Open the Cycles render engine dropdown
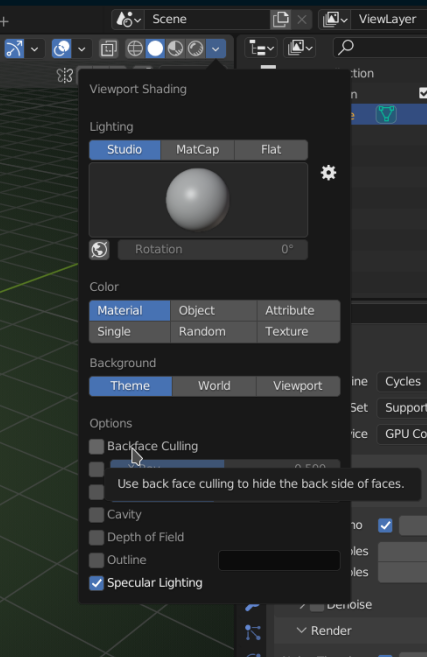Screen dimensions: 427x657 [x=402, y=381]
